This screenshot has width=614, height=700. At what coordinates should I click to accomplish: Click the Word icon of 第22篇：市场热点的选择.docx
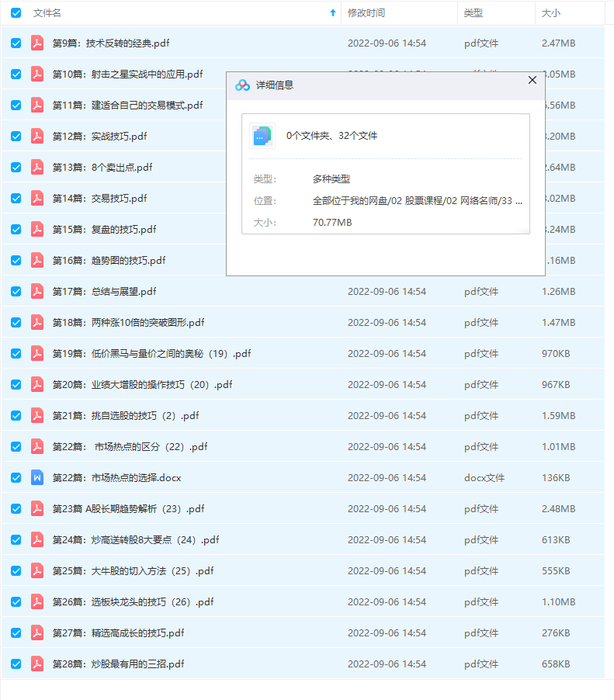[x=37, y=477]
